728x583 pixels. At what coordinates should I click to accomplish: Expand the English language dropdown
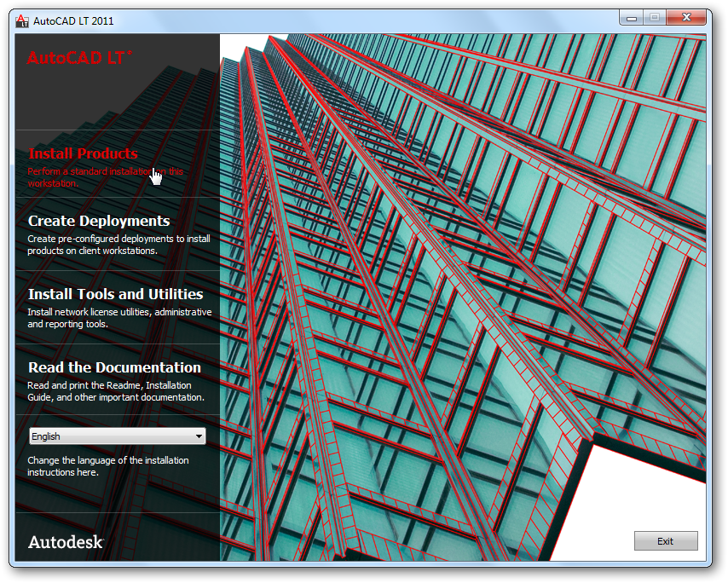[118, 436]
